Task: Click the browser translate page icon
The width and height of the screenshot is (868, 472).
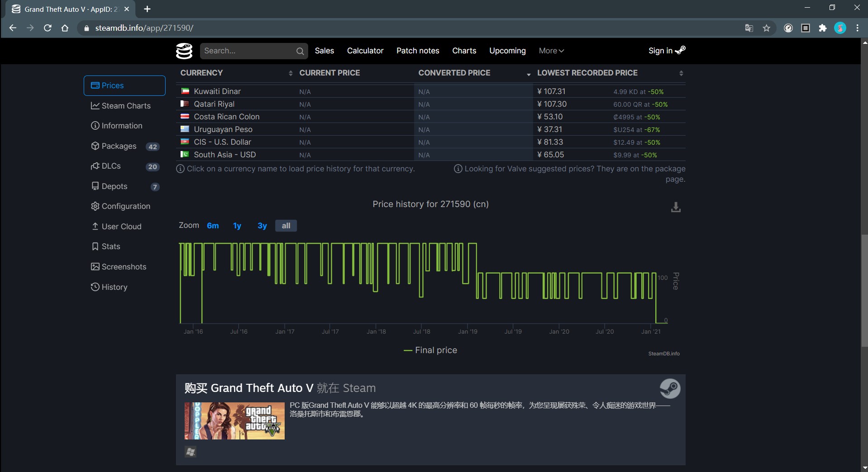Action: [749, 28]
